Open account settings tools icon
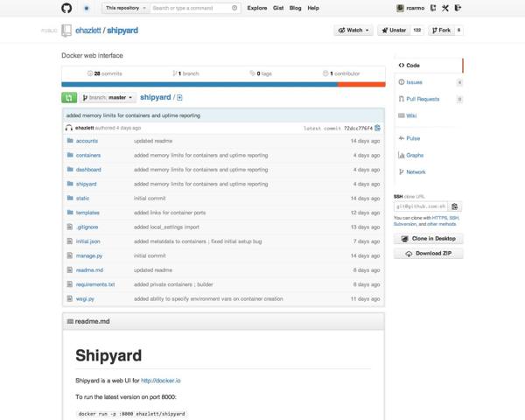Viewport: 525px width, 420px height. click(x=444, y=8)
